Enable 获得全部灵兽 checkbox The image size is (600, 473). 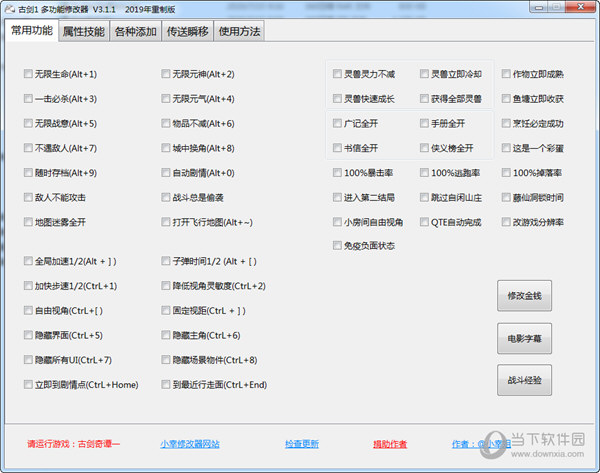coord(424,99)
